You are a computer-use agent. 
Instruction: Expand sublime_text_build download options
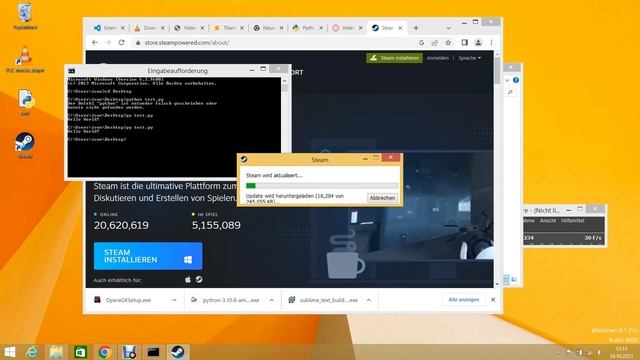pyautogui.click(x=369, y=300)
